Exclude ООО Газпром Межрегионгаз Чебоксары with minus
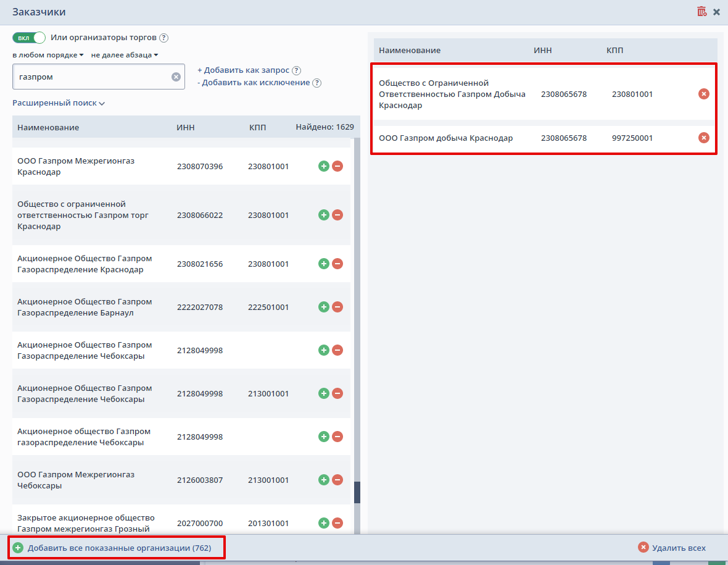Screen dimensions: 728x565 (x=337, y=480)
